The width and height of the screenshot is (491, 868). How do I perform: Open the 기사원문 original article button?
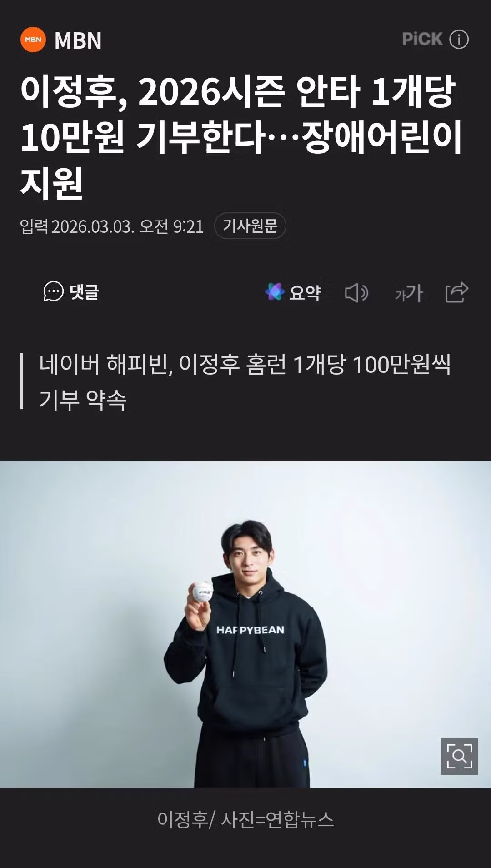(x=250, y=226)
